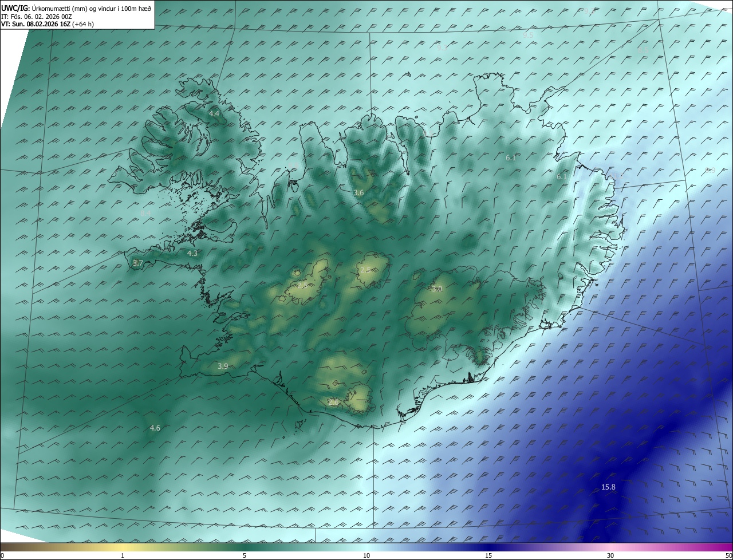Click the init time line "IT: Fös. 06. 02. 2026 00Z"
The image size is (733, 560).
pos(37,17)
